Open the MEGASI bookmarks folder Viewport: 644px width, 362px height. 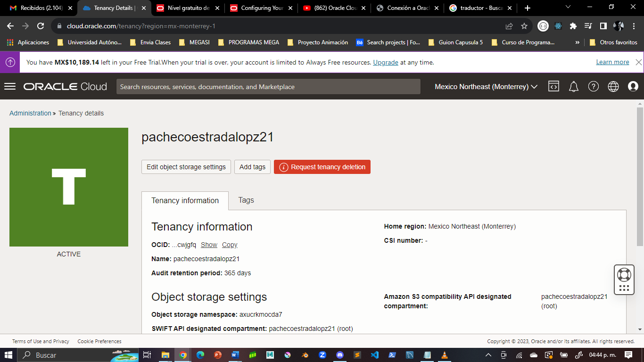(x=194, y=42)
